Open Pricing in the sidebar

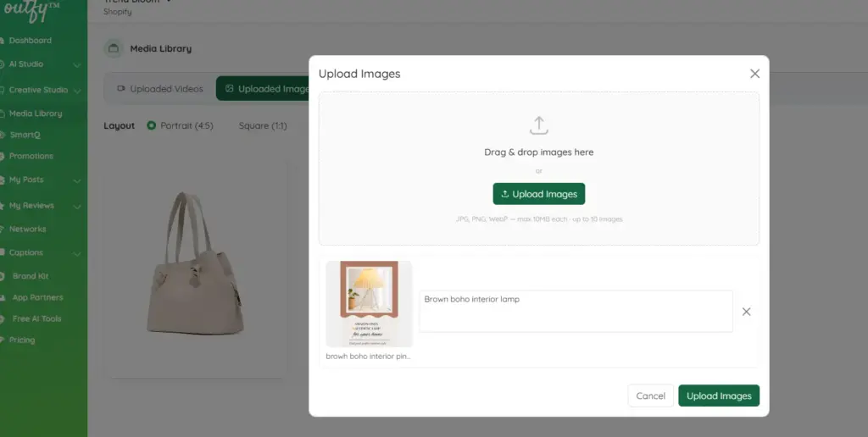click(x=21, y=340)
